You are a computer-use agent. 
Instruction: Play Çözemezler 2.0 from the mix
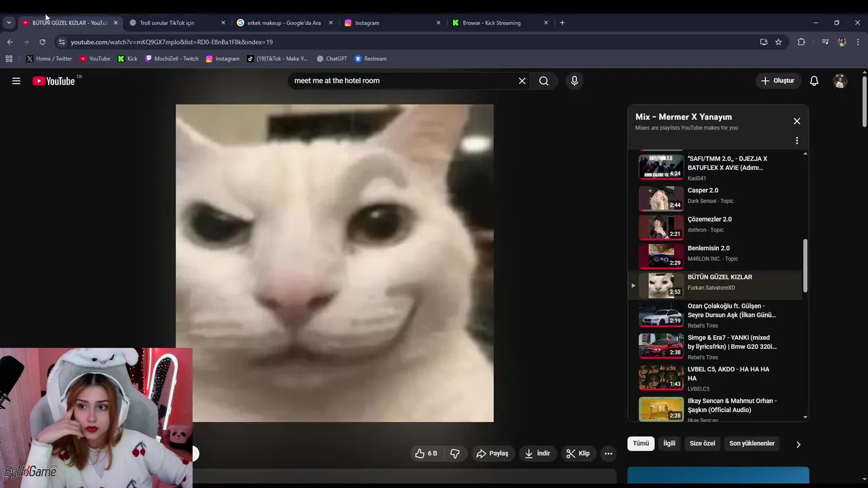point(715,227)
